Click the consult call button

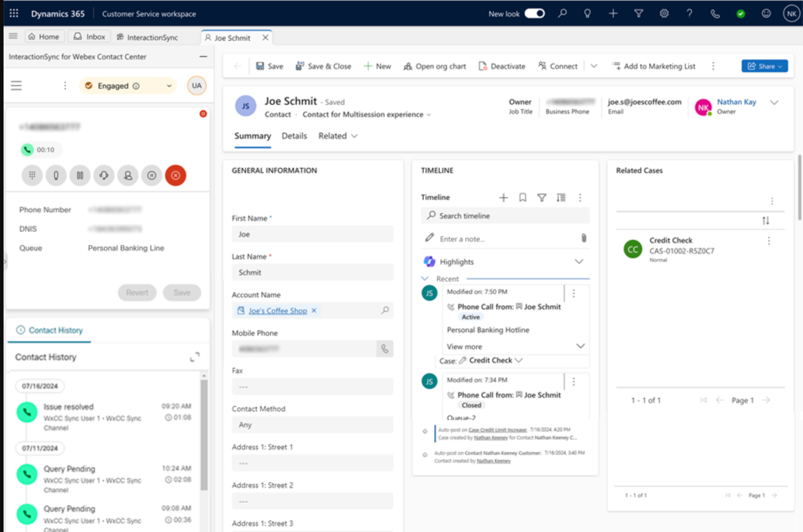104,175
